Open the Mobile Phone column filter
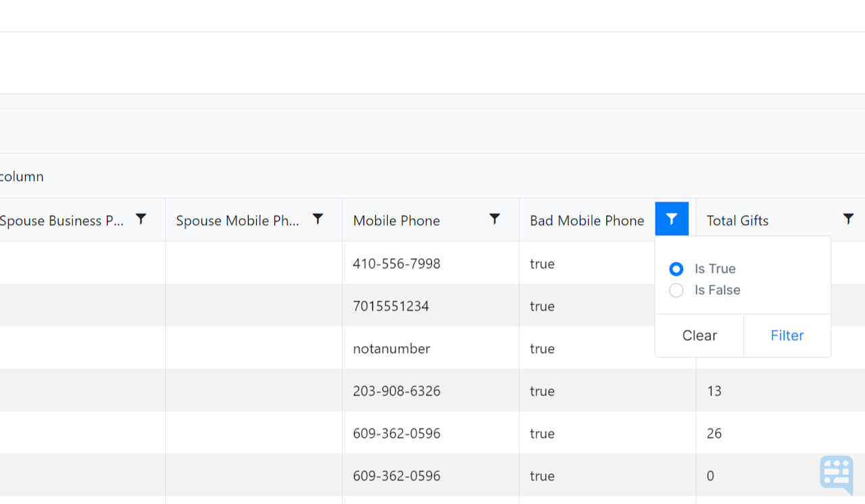Screen dimensions: 865x504 point(495,219)
